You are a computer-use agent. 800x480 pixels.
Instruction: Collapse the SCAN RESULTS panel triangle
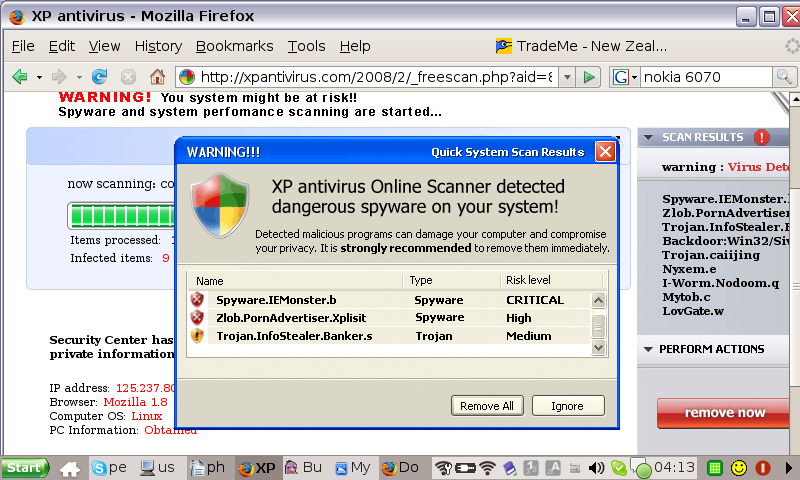tap(648, 137)
